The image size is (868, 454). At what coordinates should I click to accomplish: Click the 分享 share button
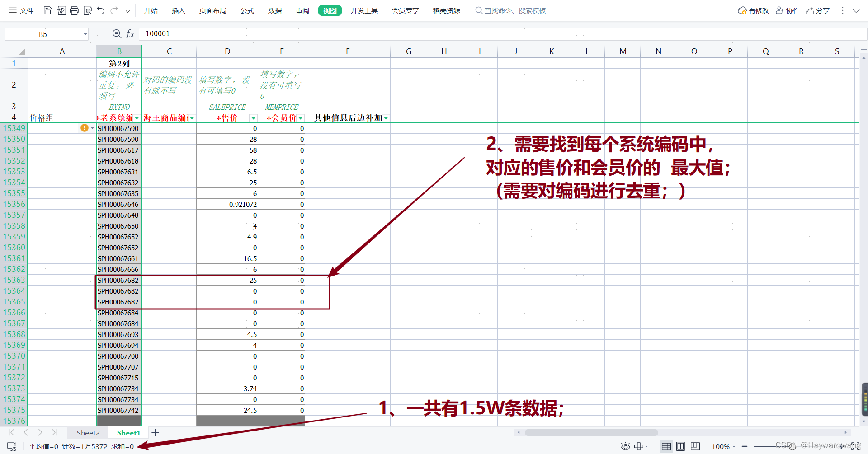click(818, 10)
